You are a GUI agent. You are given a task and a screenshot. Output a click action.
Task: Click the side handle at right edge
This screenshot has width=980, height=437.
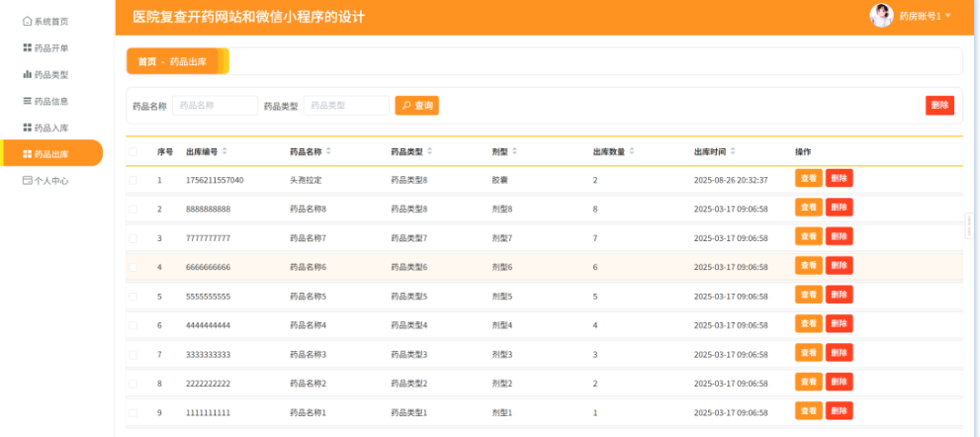pyautogui.click(x=969, y=225)
